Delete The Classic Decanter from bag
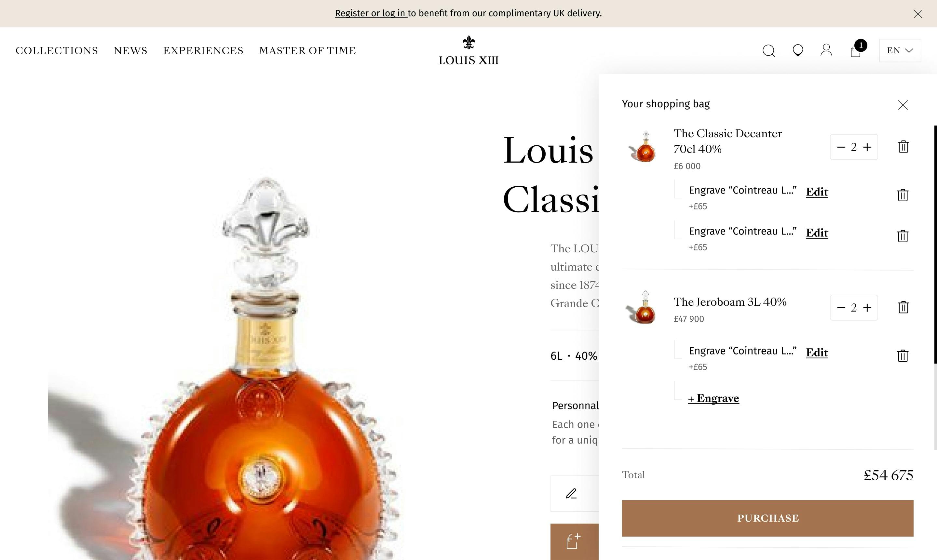The width and height of the screenshot is (937, 560). 903,147
